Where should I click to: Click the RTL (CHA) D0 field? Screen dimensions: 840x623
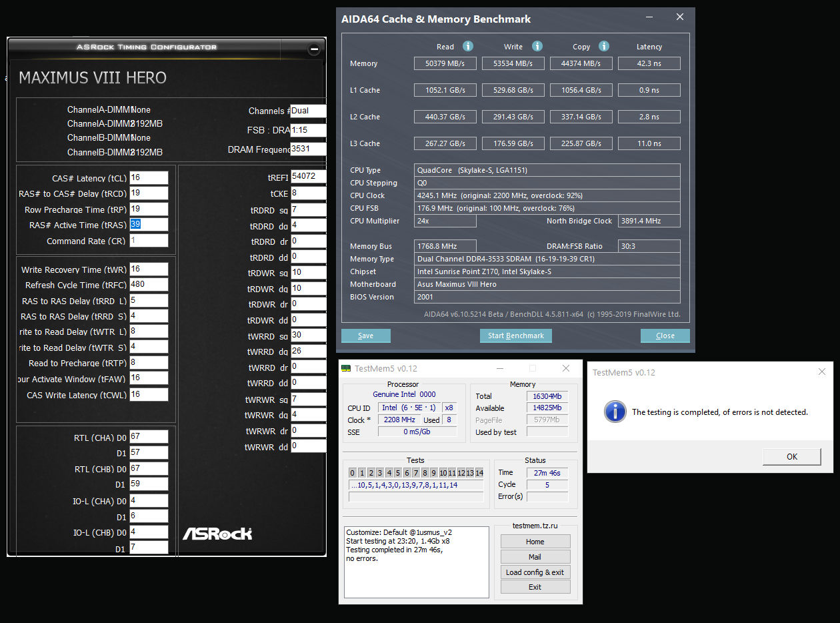click(149, 437)
